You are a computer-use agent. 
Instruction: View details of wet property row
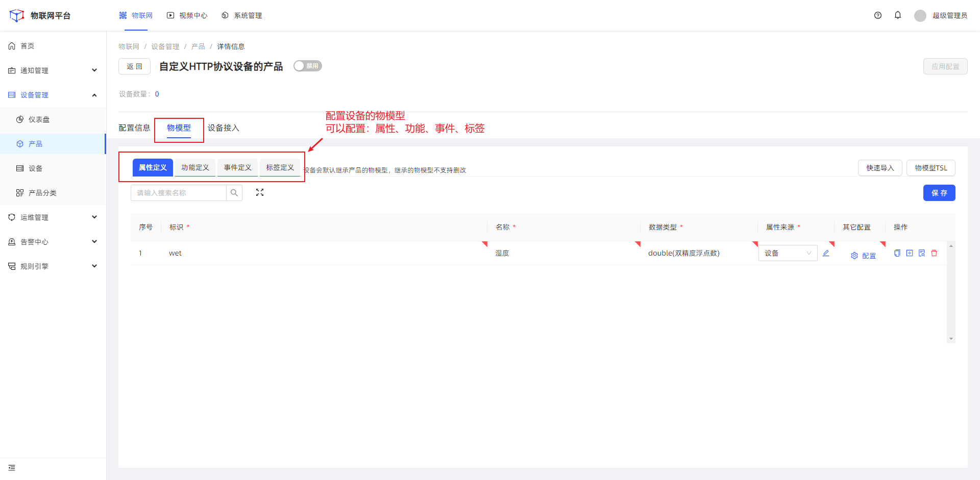[922, 253]
